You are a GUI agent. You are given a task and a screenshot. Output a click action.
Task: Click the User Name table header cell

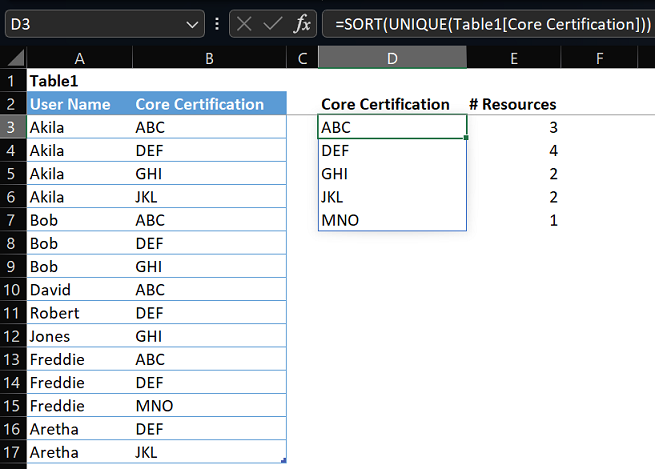(79, 104)
